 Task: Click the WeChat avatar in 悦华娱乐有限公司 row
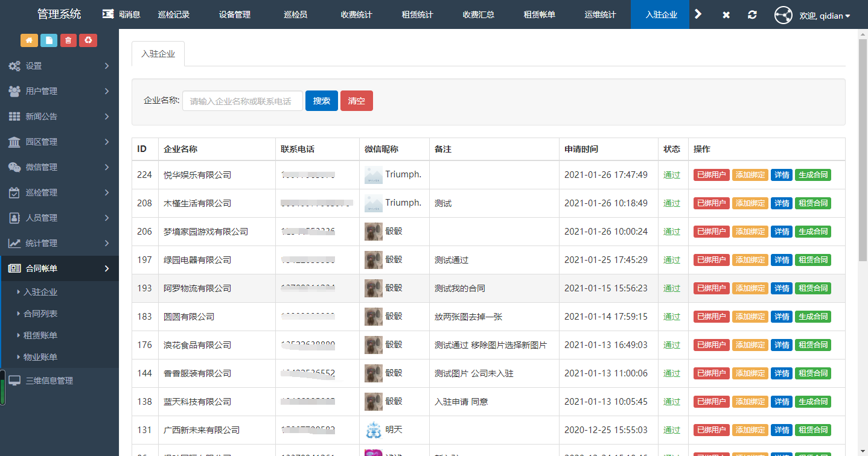(374, 175)
